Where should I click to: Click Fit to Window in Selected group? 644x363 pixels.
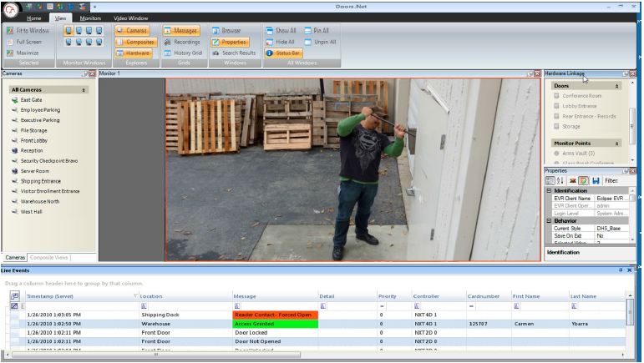coord(28,30)
